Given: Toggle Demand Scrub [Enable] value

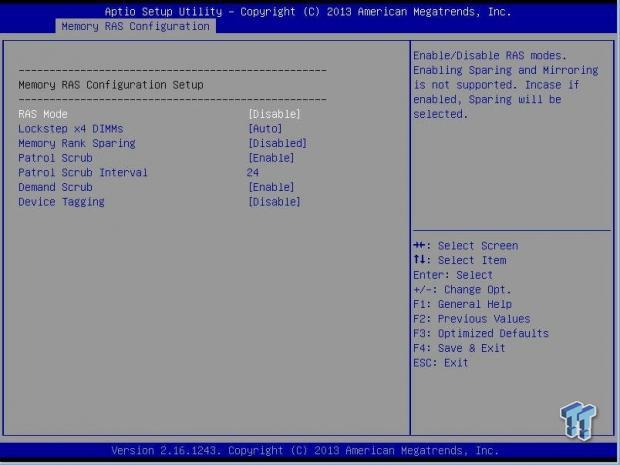Looking at the screenshot, I should (x=271, y=187).
